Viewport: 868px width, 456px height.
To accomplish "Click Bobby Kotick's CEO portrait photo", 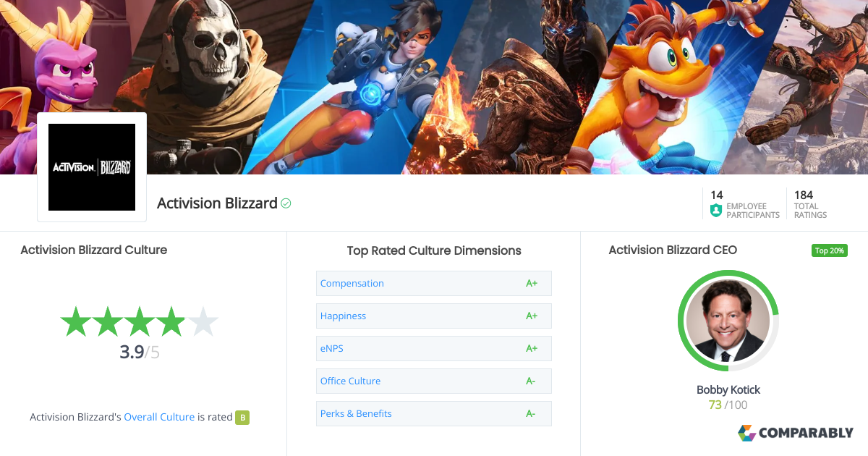I will [x=728, y=321].
